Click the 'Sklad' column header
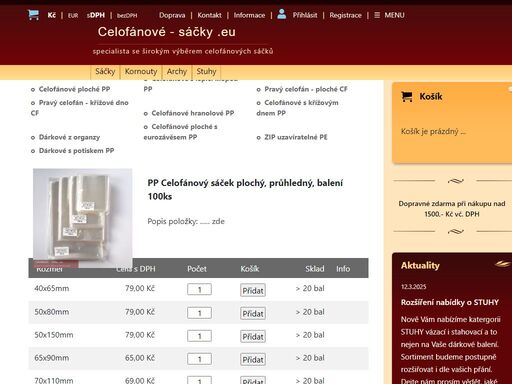Viewport: 512px width, 384px height. [315, 269]
